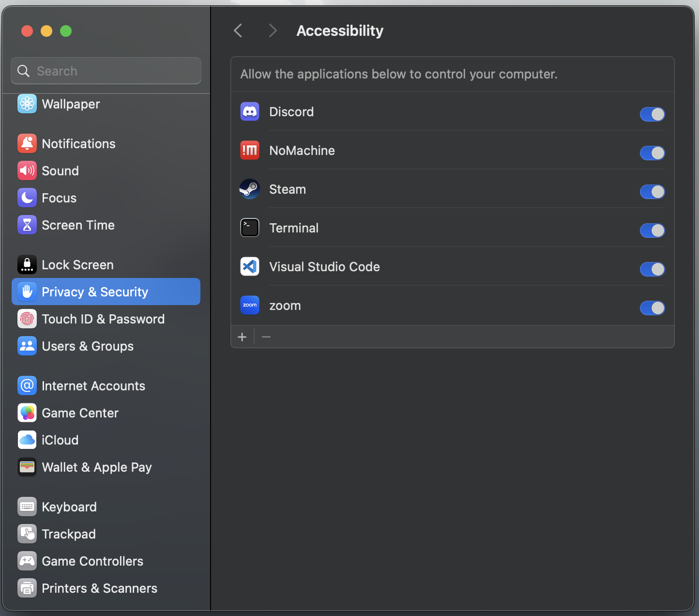Screen dimensions: 699x616
Task: Click the iCloud cloud icon
Action: 27,440
